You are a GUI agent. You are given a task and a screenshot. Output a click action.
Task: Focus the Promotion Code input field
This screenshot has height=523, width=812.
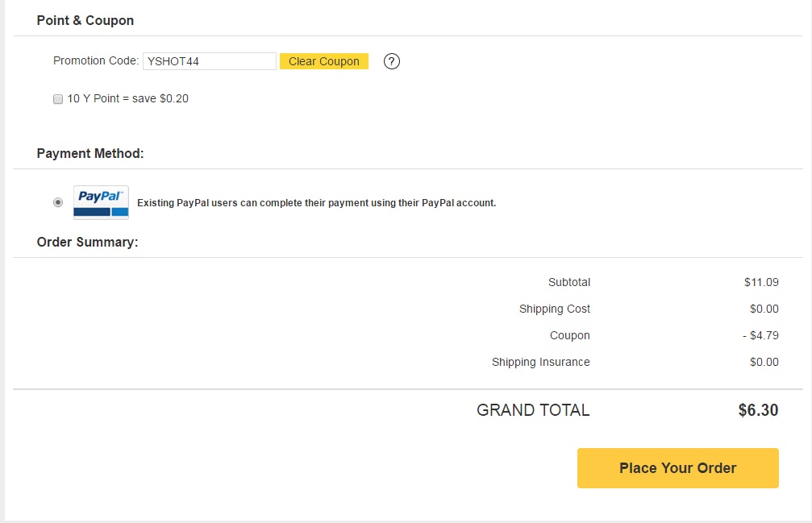tap(210, 61)
